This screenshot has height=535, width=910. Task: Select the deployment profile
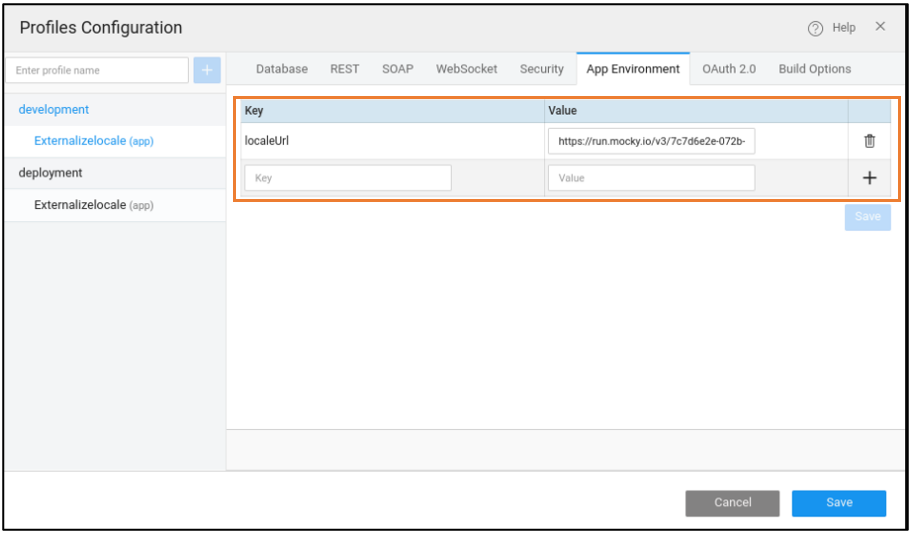click(x=50, y=173)
